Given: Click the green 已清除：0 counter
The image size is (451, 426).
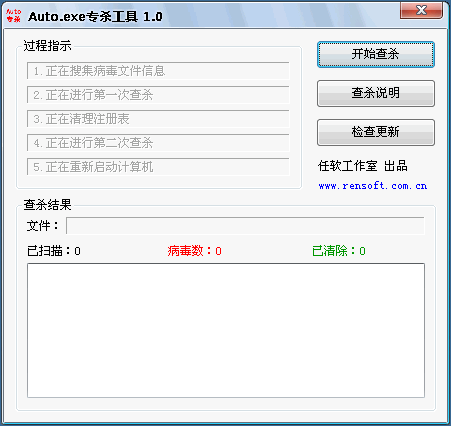Looking at the screenshot, I should (x=339, y=251).
